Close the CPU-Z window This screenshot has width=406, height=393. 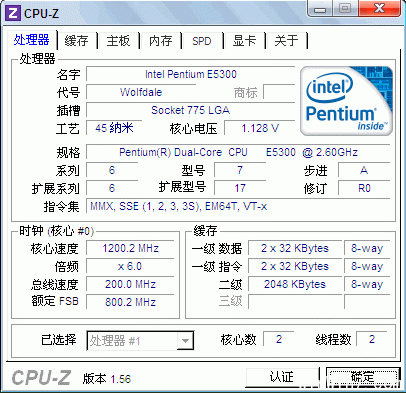click(x=379, y=9)
